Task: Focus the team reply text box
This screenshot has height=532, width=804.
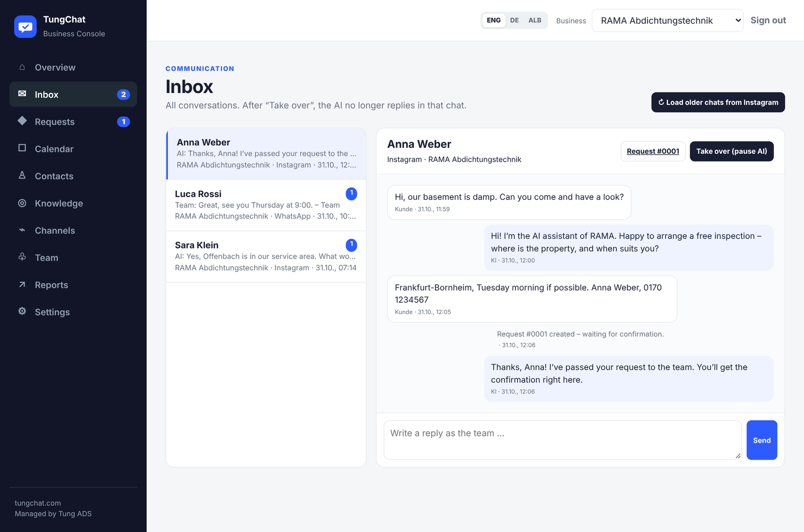Action: (x=562, y=440)
